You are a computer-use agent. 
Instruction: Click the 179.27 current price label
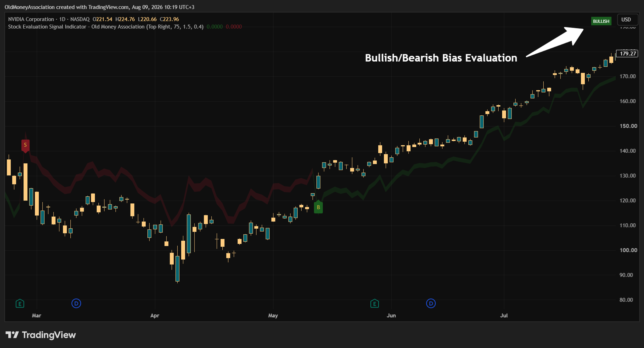point(627,54)
